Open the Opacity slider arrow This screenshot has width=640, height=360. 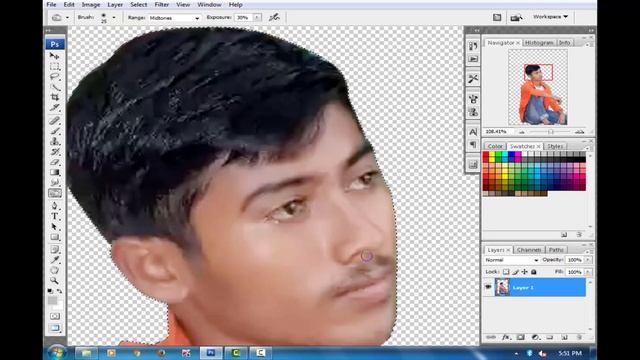click(x=588, y=260)
